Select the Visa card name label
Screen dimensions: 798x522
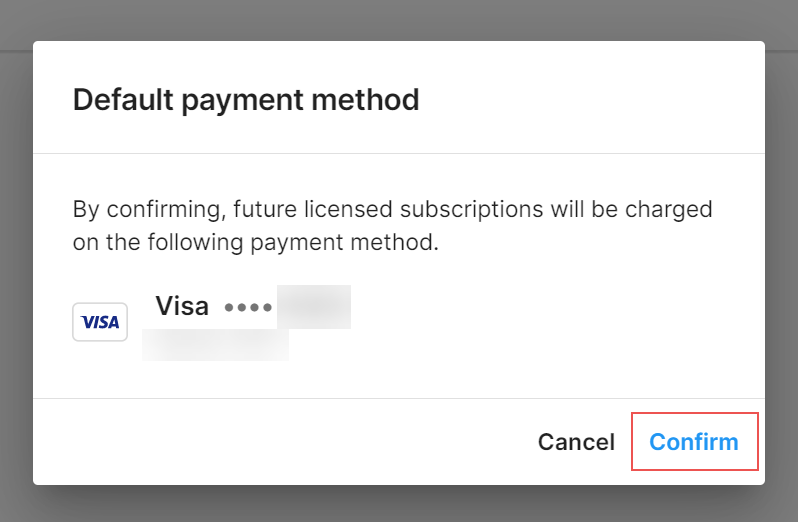coord(182,306)
